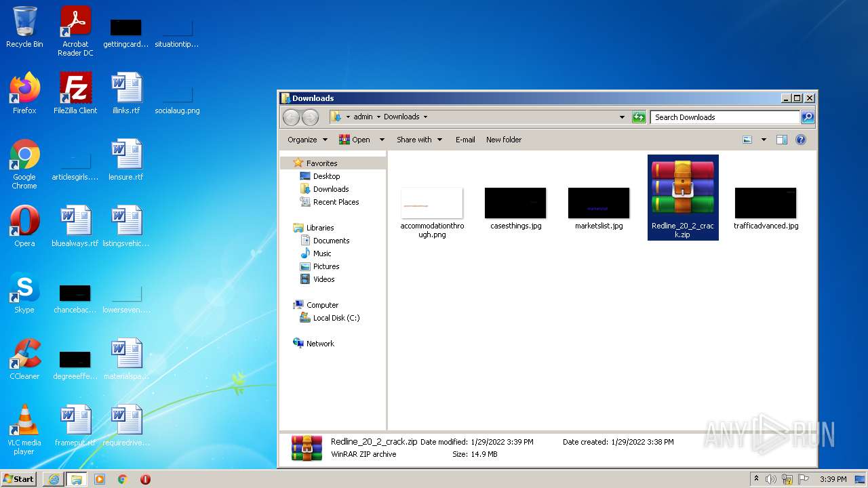The image size is (868, 488).
Task: Launch Google Chrome desktop shortcut
Action: [x=24, y=164]
